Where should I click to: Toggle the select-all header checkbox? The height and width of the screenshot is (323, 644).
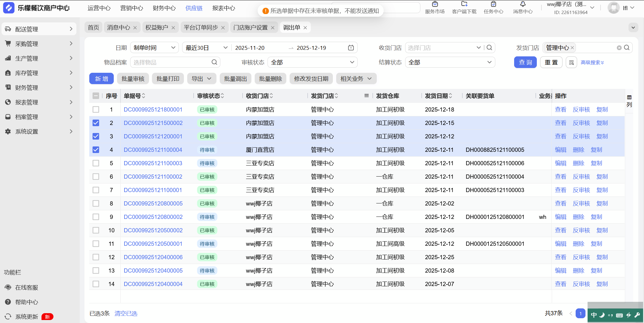96,96
